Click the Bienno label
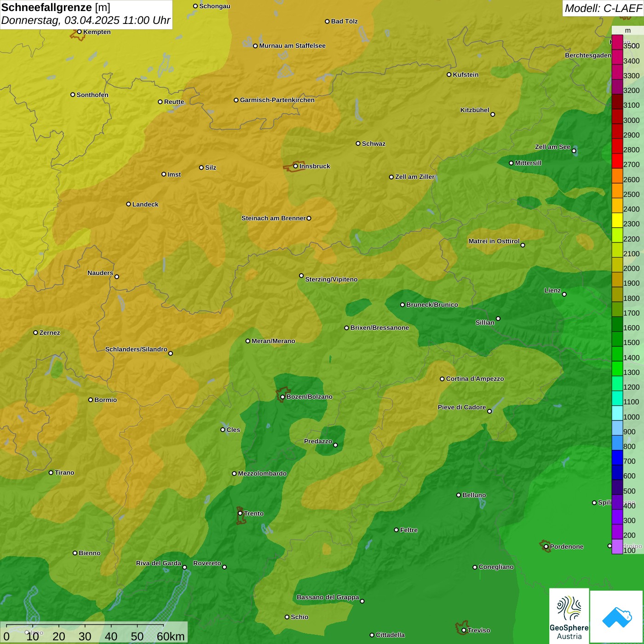The width and height of the screenshot is (644, 644). pos(89,553)
